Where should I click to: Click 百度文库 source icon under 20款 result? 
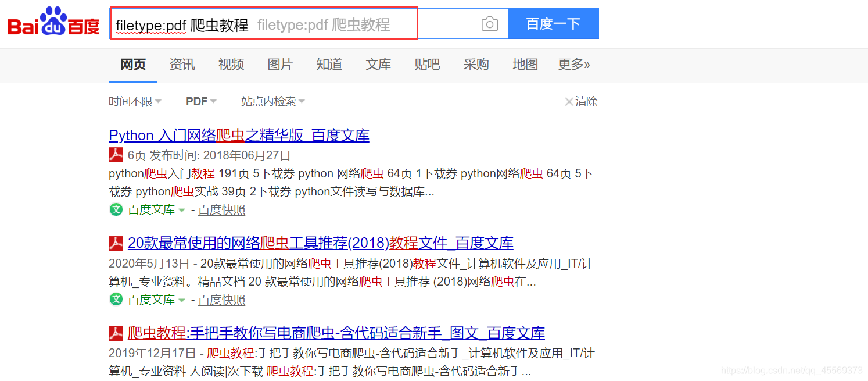[x=116, y=300]
